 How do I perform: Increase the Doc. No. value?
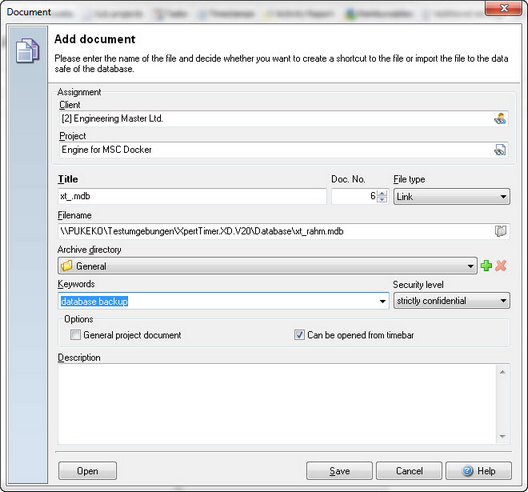click(x=382, y=193)
